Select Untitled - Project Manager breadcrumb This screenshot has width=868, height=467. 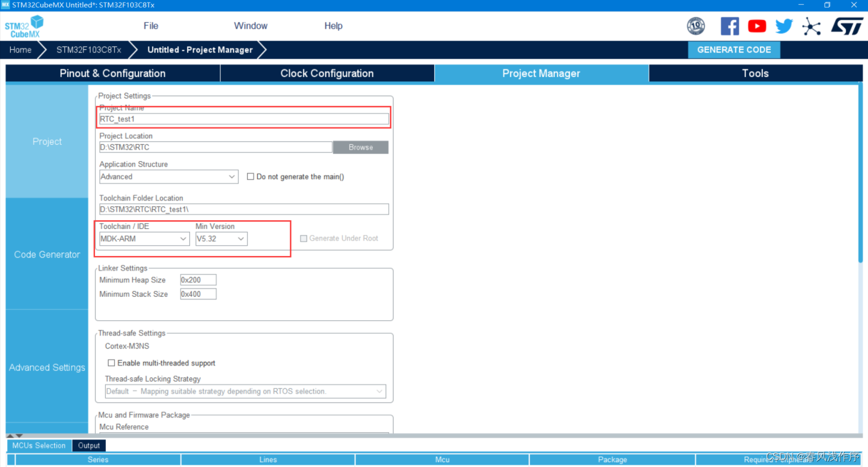200,50
